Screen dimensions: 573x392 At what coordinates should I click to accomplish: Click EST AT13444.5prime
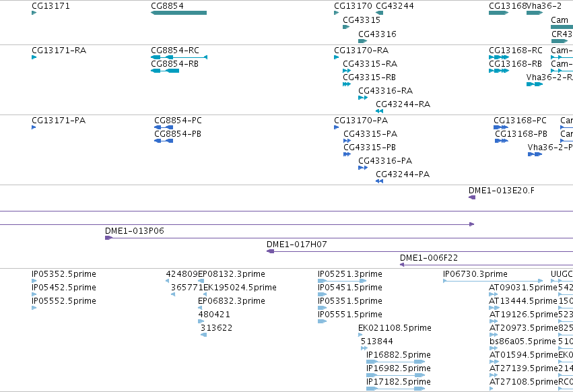[523, 301]
